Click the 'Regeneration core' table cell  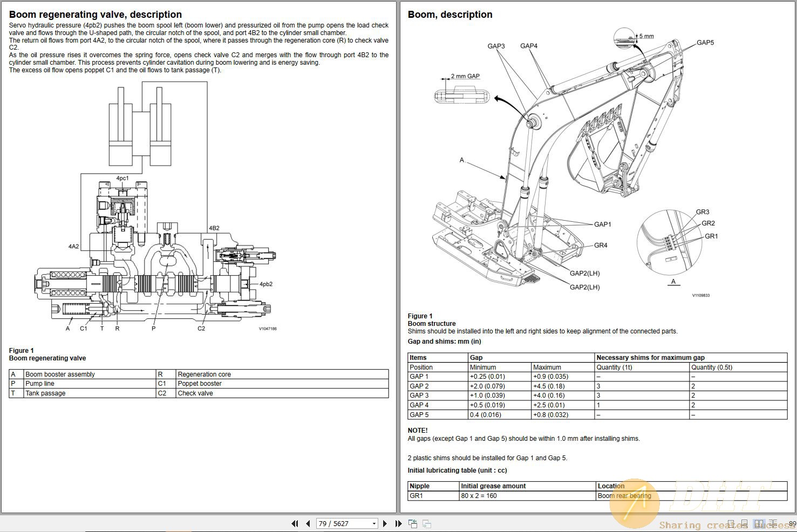coord(282,374)
